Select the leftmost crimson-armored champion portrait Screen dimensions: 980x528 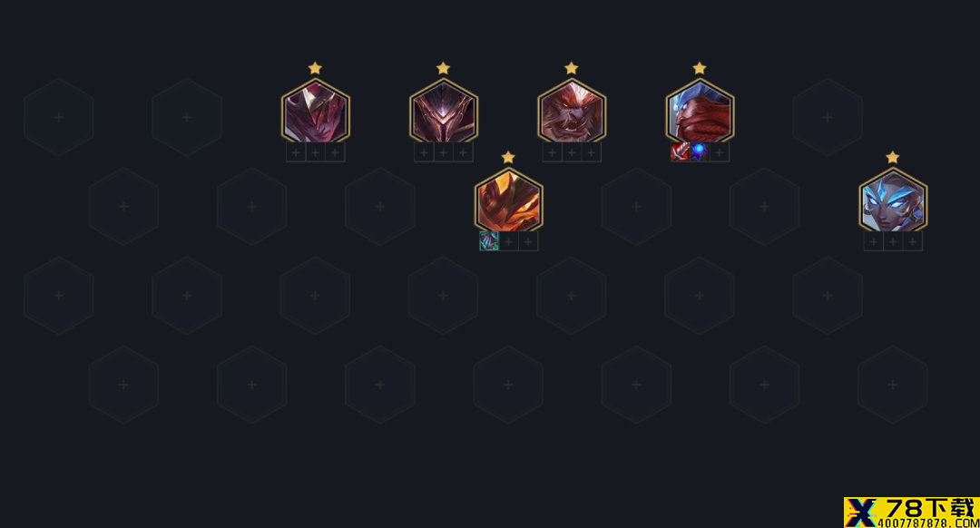(315, 112)
